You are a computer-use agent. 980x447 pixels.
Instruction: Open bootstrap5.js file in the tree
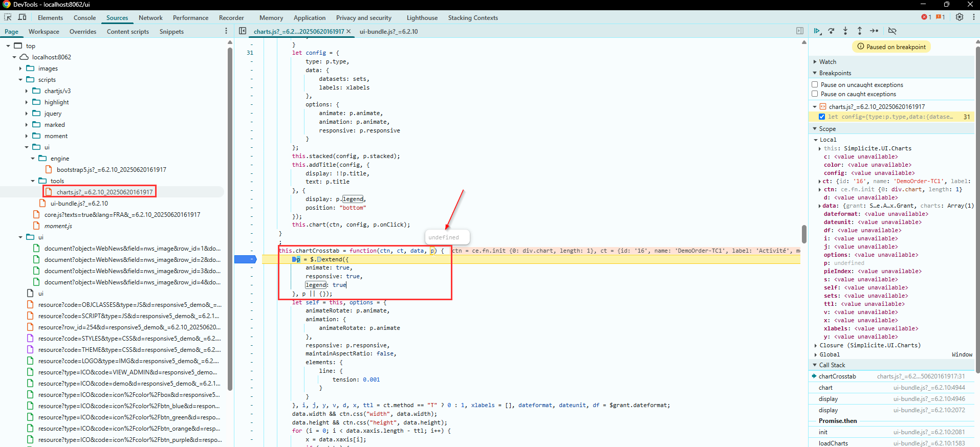pyautogui.click(x=111, y=169)
